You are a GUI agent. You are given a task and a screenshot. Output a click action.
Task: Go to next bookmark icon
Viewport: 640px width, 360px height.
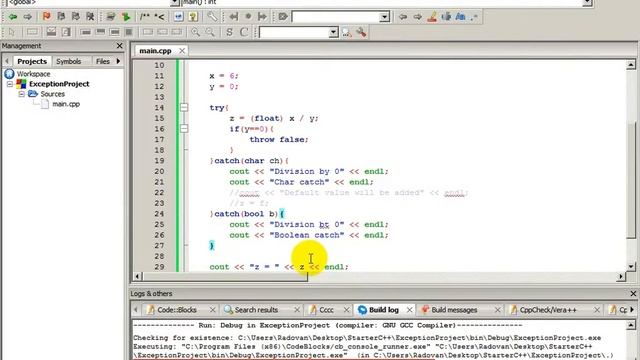[x=76, y=16]
